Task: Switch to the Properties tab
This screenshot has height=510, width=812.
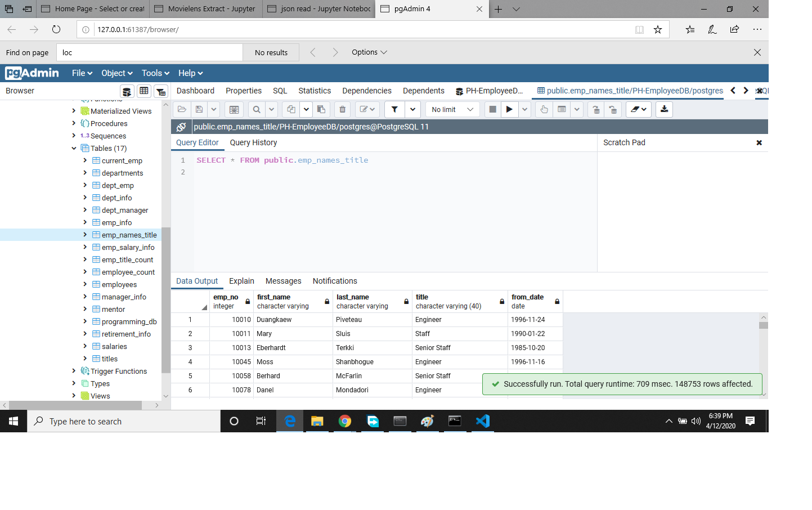Action: click(244, 91)
